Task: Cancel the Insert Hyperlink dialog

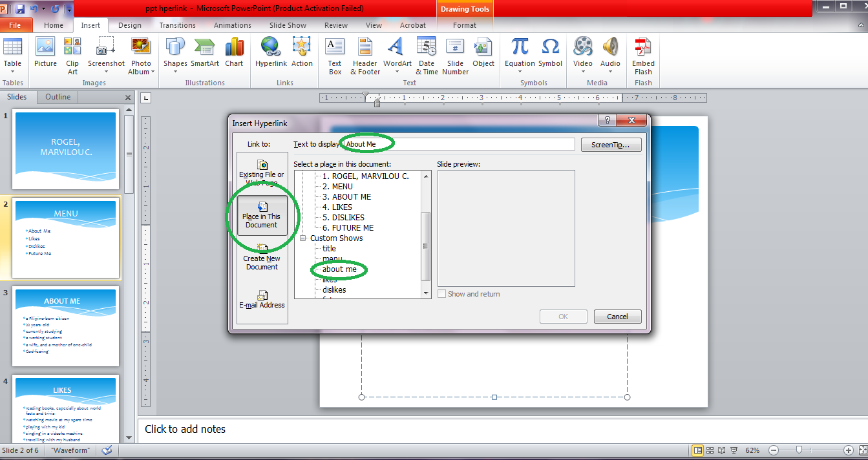Action: (617, 316)
